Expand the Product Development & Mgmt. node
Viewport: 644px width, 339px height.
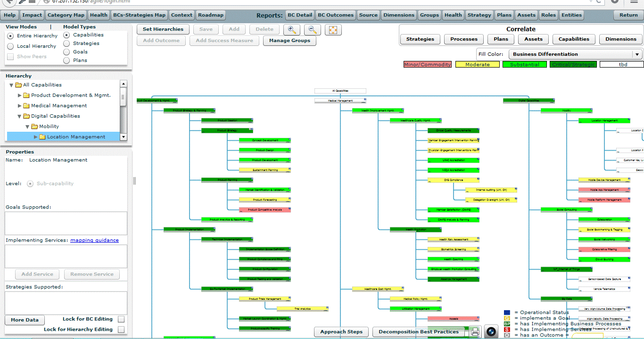click(20, 95)
